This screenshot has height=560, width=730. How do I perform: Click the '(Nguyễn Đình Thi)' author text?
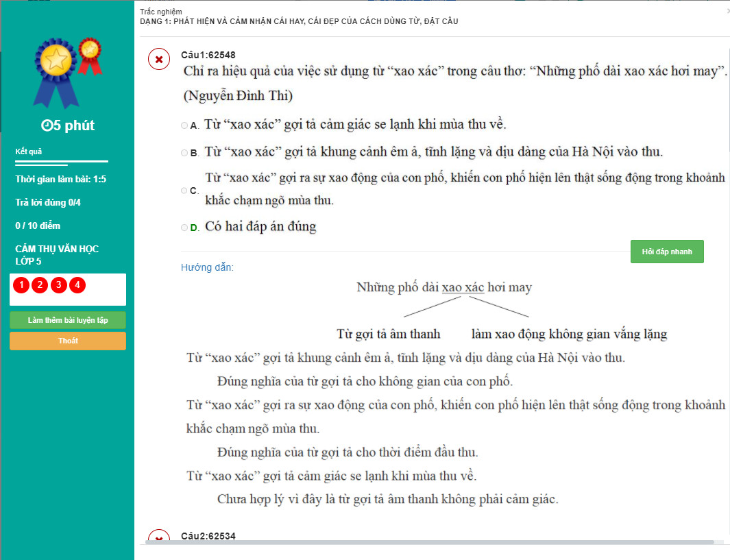point(238,95)
